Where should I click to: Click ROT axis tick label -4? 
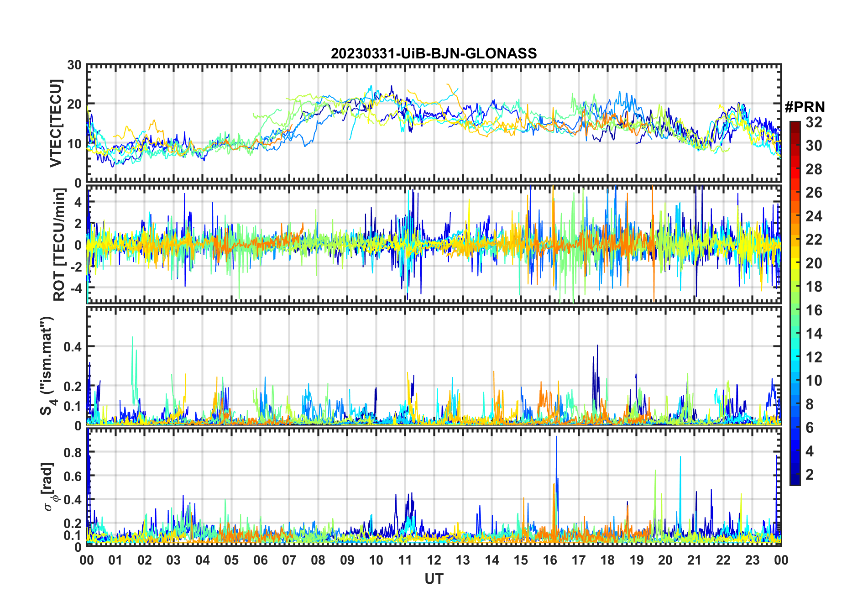(76, 288)
